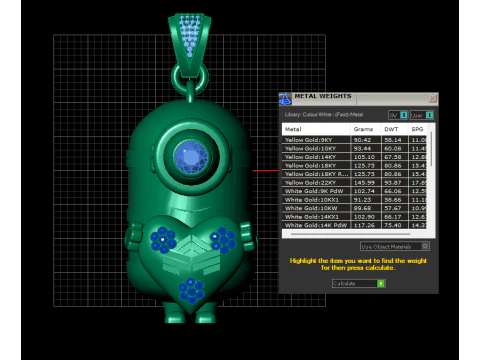
Task: Click the Metal Weights scale icon
Action: click(x=285, y=99)
